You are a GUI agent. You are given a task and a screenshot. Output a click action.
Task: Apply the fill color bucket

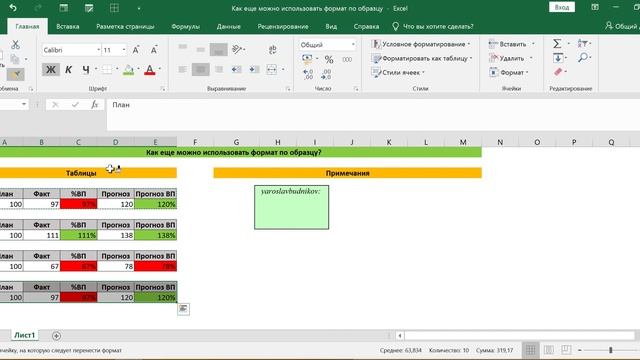(x=129, y=70)
